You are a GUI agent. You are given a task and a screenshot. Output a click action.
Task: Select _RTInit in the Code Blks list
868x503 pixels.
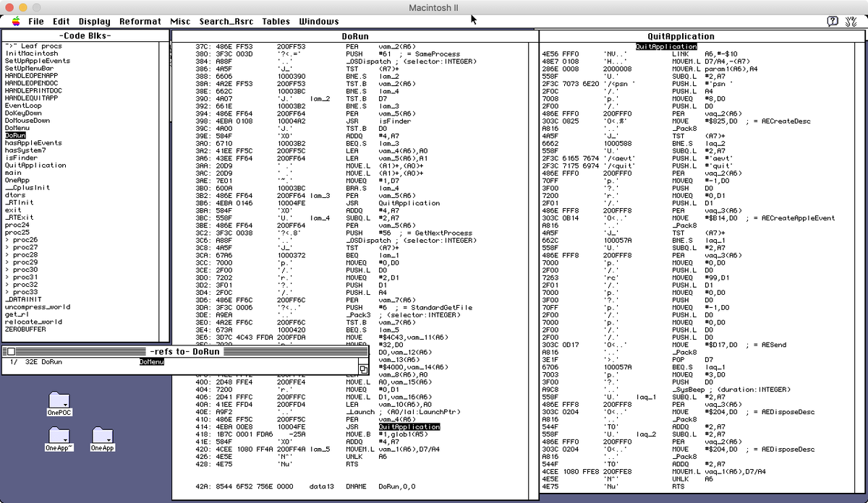click(x=19, y=202)
